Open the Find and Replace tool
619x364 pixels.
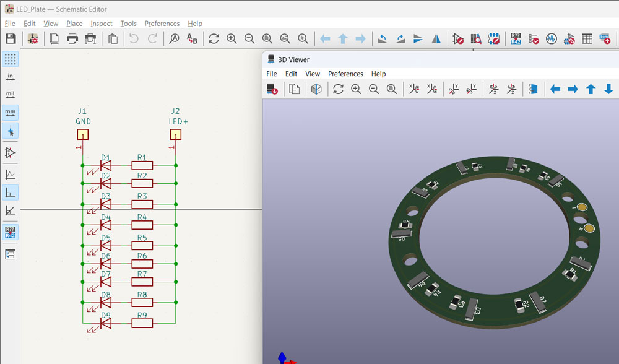(192, 39)
